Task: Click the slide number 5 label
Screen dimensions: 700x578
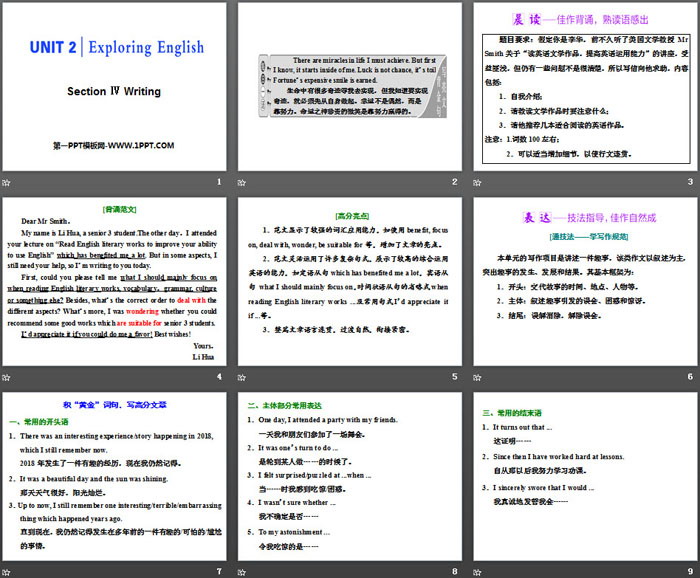Action: [x=454, y=377]
